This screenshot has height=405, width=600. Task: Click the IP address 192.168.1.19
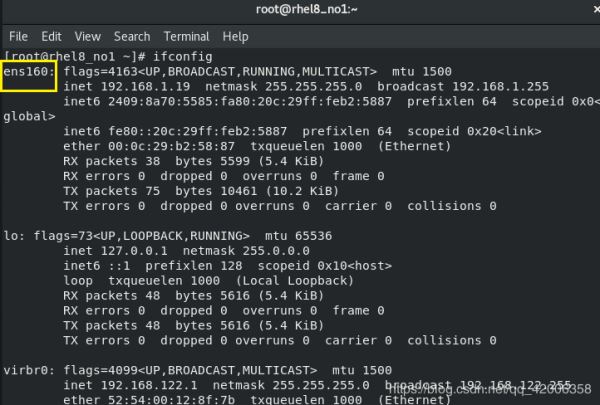145,87
